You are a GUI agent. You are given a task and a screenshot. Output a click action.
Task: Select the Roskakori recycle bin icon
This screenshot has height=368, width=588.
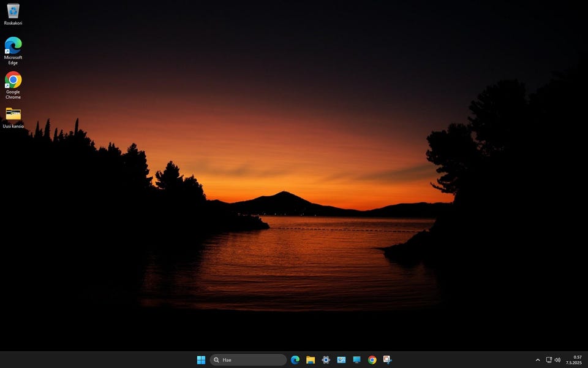(13, 12)
